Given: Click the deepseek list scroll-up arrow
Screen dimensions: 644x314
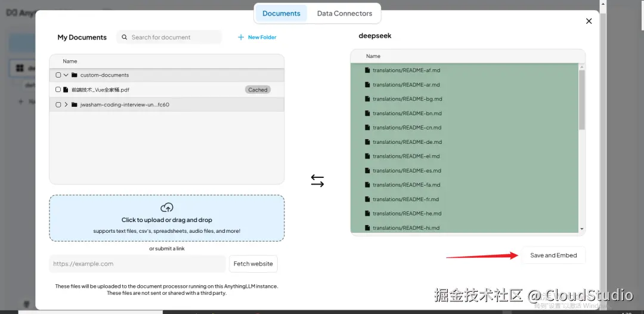Looking at the screenshot, I should (x=581, y=67).
